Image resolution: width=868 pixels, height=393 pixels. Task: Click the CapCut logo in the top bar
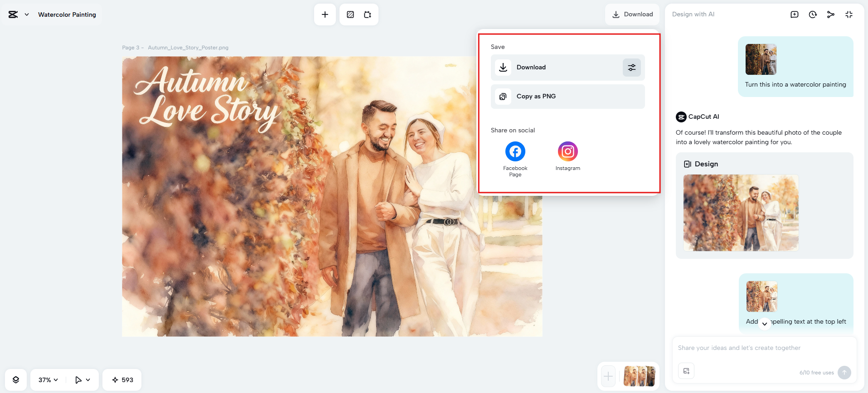click(13, 15)
